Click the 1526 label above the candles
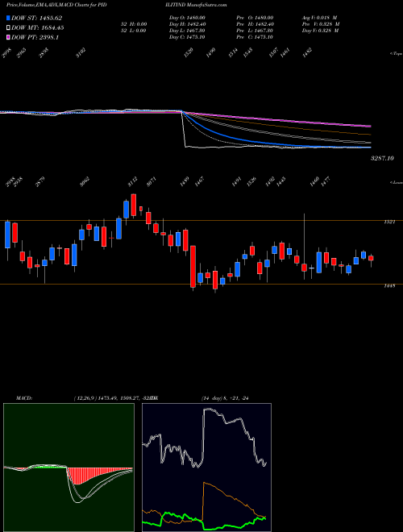 pyautogui.click(x=251, y=181)
